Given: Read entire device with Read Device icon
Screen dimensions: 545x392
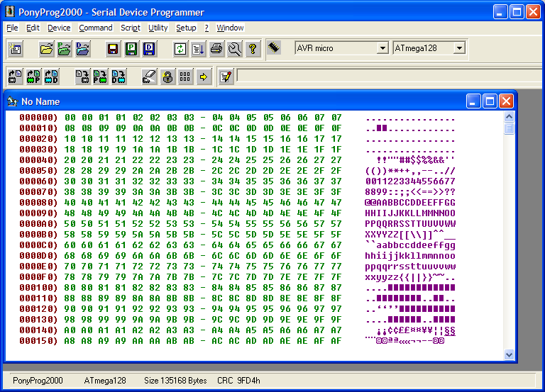Looking at the screenshot, I should click(x=15, y=77).
